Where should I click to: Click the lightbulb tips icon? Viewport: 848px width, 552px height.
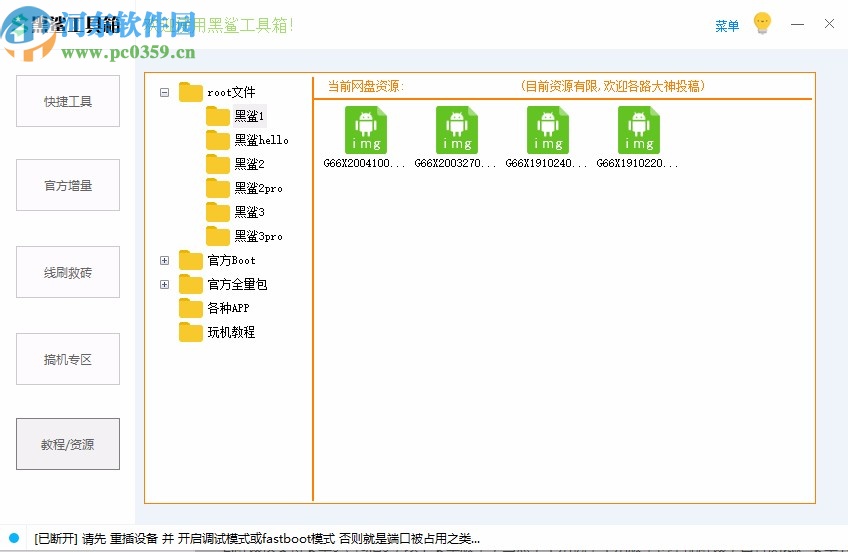pyautogui.click(x=762, y=23)
